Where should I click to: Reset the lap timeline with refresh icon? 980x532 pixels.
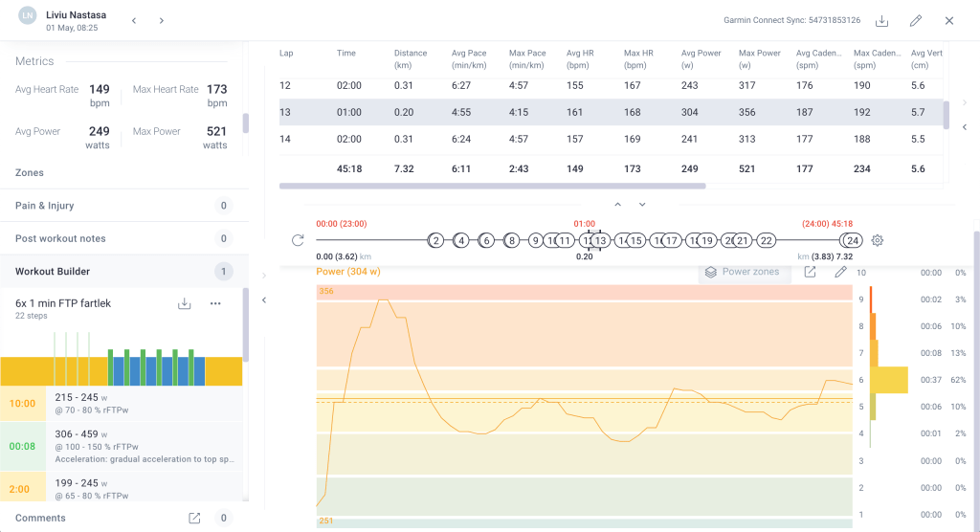click(298, 240)
